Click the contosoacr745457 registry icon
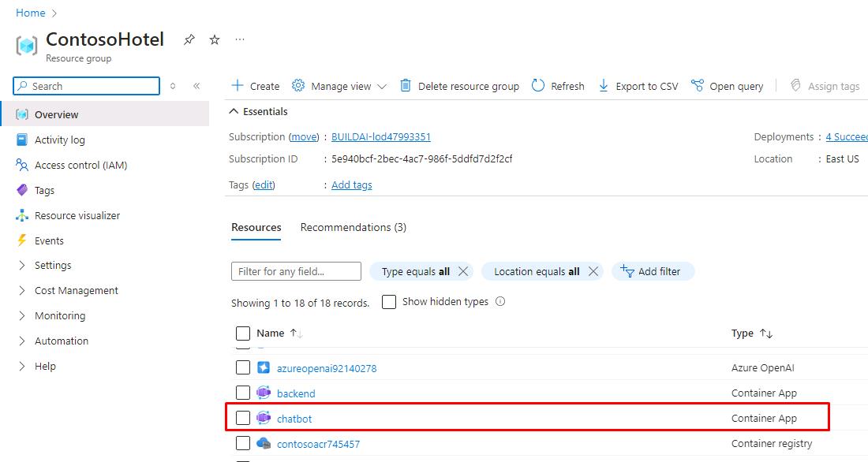Viewport: 868px width, 462px height. [x=264, y=443]
